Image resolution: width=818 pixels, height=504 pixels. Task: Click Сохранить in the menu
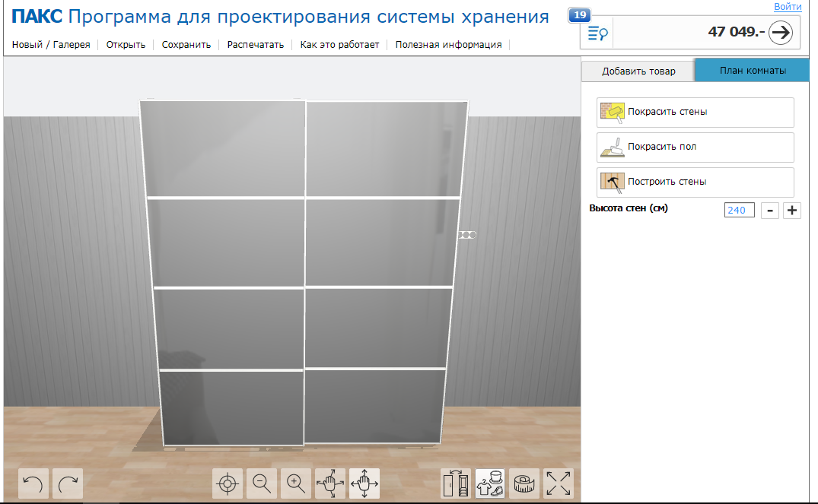(186, 45)
